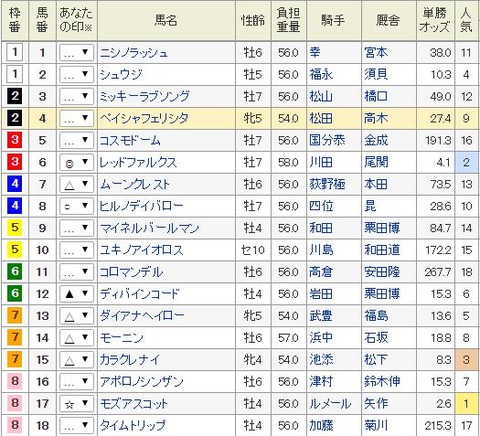Open jockey link ルメール
This screenshot has width=480, height=436.
[330, 404]
